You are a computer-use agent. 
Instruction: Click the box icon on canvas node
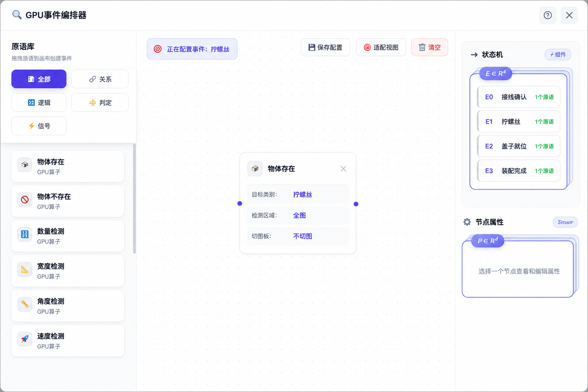[x=255, y=169]
